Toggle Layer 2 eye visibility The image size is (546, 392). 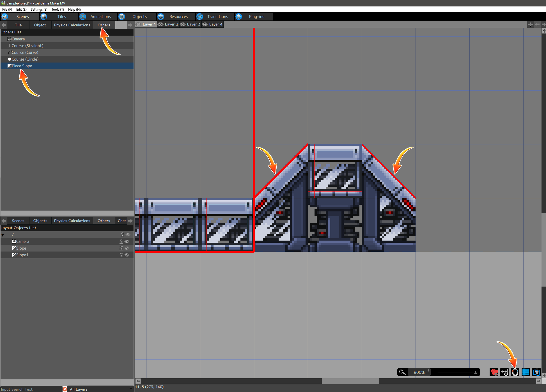point(161,24)
